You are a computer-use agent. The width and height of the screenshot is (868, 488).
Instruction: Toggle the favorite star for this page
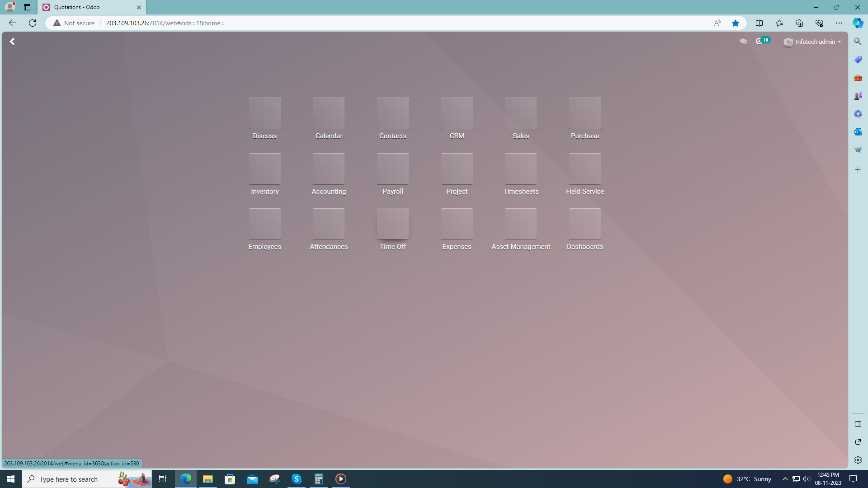pyautogui.click(x=736, y=23)
